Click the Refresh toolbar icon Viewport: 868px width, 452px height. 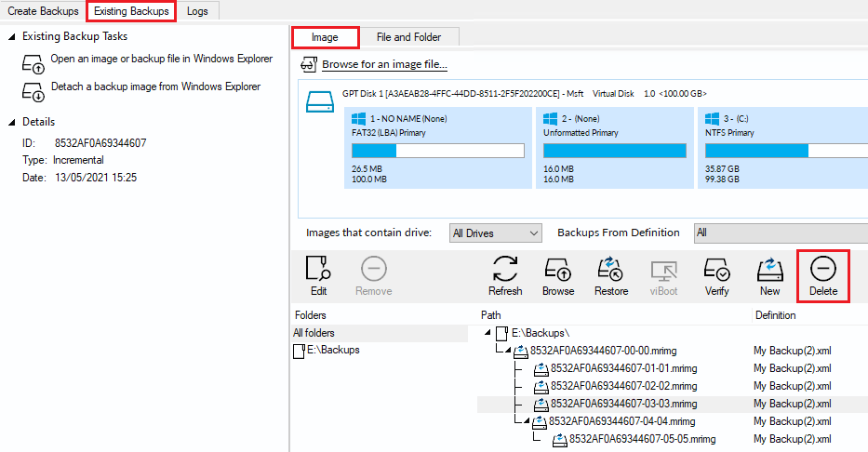[x=505, y=275]
